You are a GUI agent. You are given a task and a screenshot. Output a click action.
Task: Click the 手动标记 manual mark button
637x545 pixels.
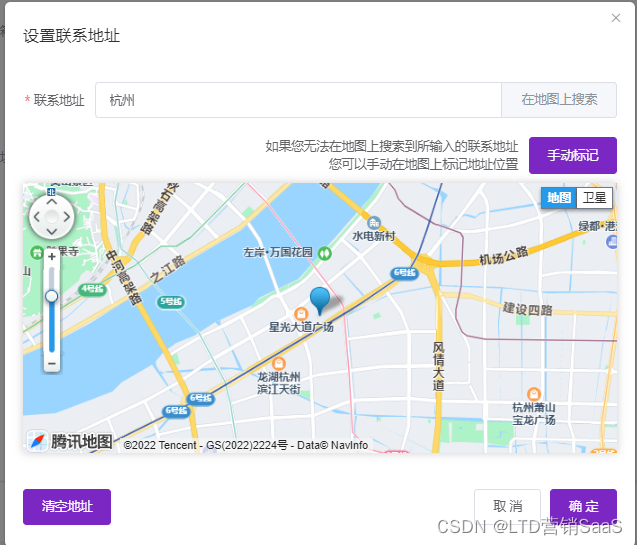pos(573,155)
